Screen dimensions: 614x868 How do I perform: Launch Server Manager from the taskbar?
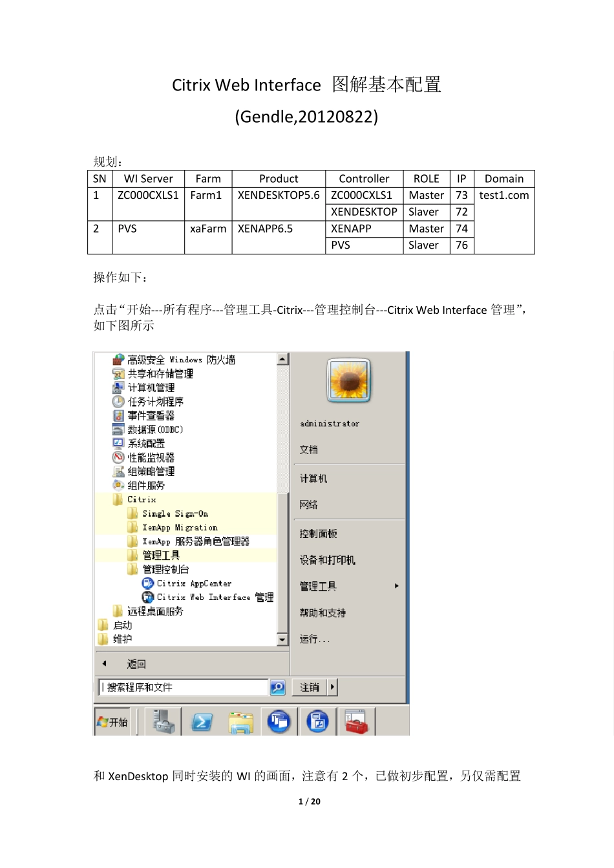point(164,721)
